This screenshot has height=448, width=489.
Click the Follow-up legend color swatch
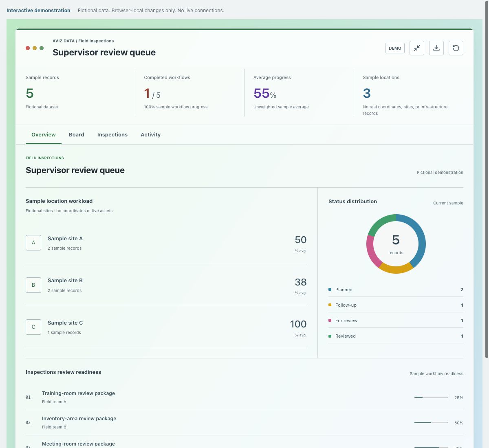coord(330,305)
